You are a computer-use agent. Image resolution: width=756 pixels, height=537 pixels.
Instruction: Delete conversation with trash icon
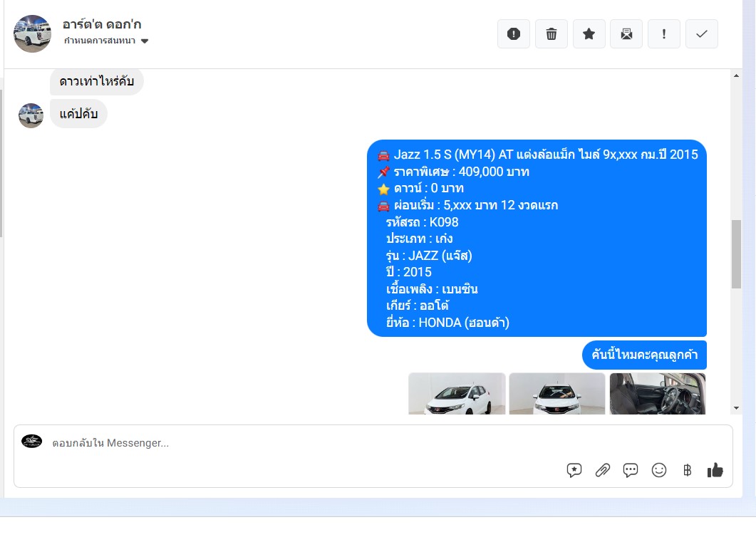[x=551, y=33]
